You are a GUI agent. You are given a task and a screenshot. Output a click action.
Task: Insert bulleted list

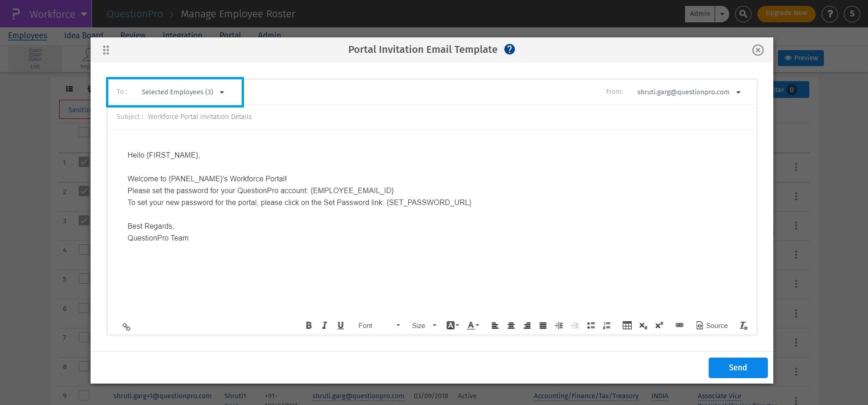pyautogui.click(x=591, y=325)
